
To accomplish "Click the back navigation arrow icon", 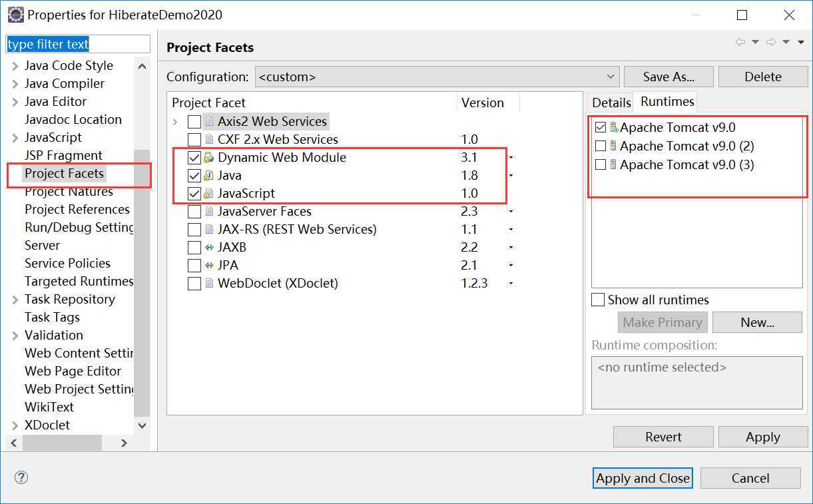I will 740,42.
